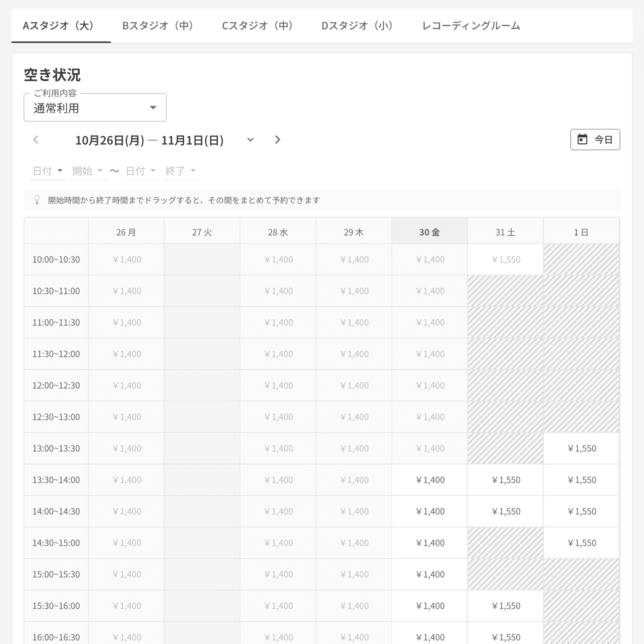Select Friday 15:00~15:30 slot ¥1,400
The width and height of the screenshot is (644, 644).
coord(429,574)
